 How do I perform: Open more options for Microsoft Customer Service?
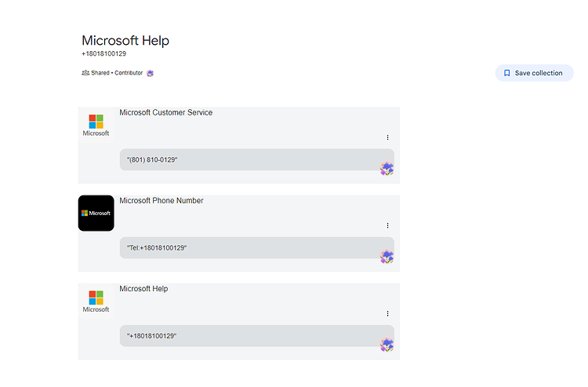pyautogui.click(x=387, y=137)
